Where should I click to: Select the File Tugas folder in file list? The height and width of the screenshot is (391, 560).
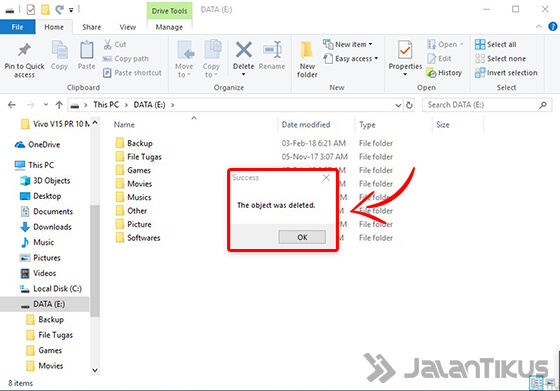(139, 157)
